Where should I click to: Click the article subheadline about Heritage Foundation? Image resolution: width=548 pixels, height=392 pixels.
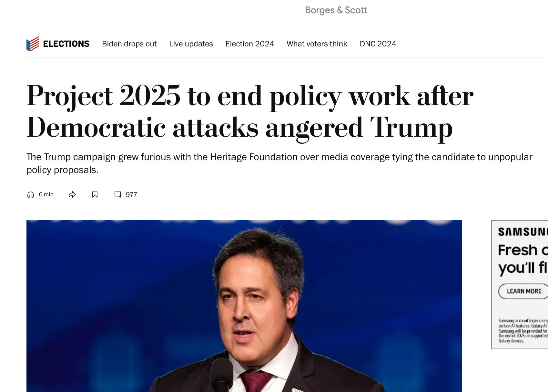click(x=279, y=163)
